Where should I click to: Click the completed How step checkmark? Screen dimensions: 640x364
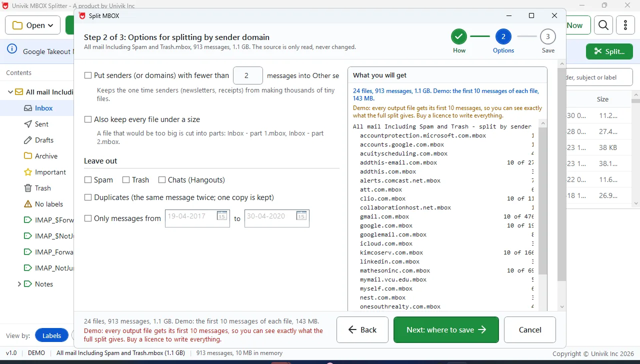click(459, 36)
